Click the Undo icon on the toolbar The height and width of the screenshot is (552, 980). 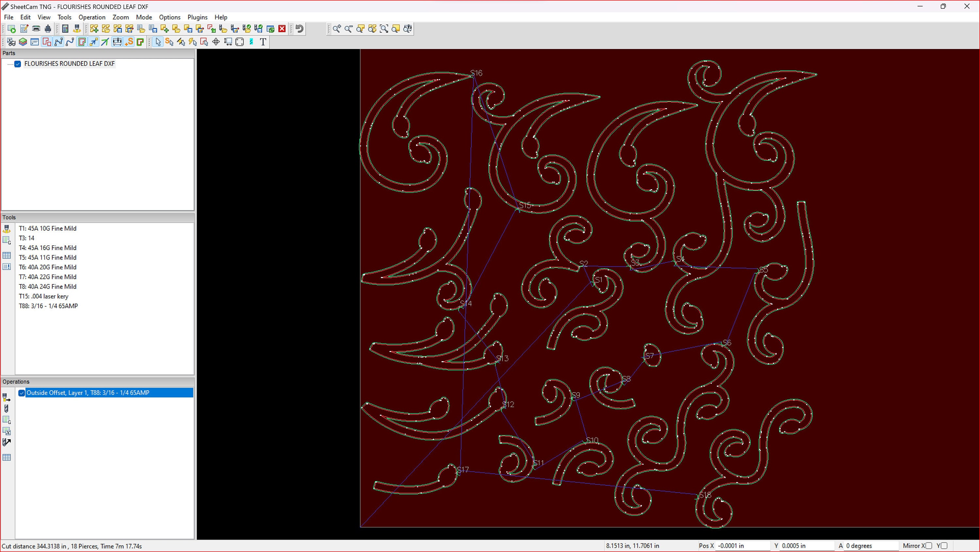(x=299, y=28)
